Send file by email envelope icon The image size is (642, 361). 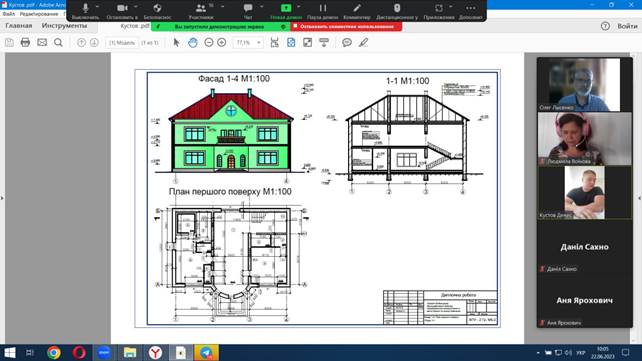(x=42, y=42)
